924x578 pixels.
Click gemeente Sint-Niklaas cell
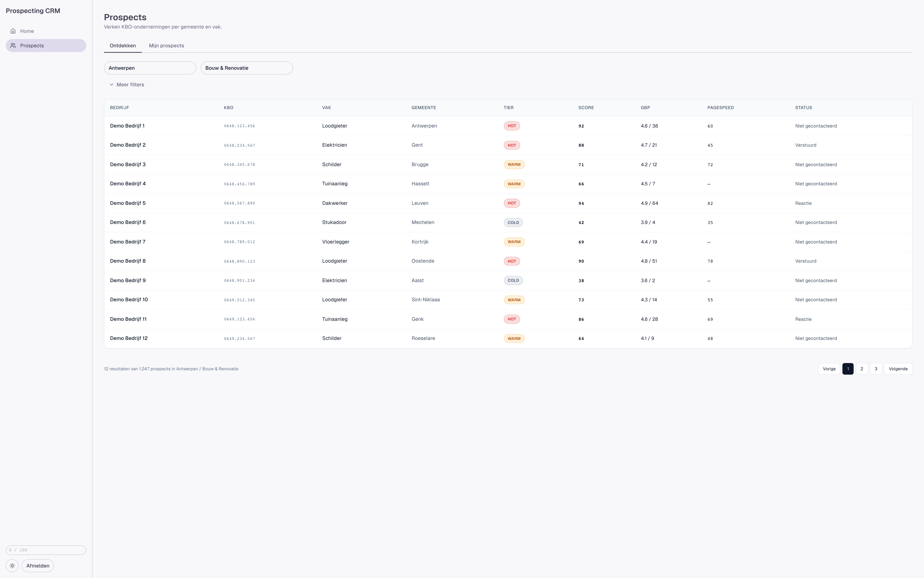point(426,300)
